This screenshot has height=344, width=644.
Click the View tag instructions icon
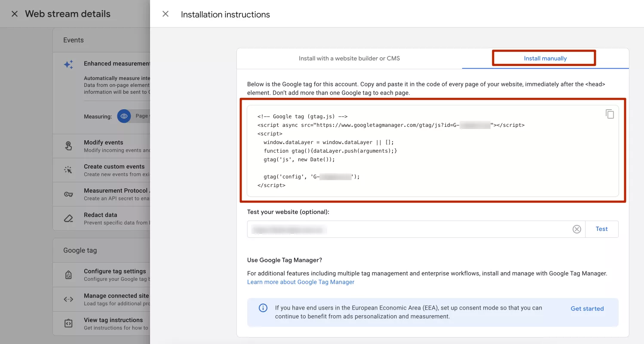(68, 323)
